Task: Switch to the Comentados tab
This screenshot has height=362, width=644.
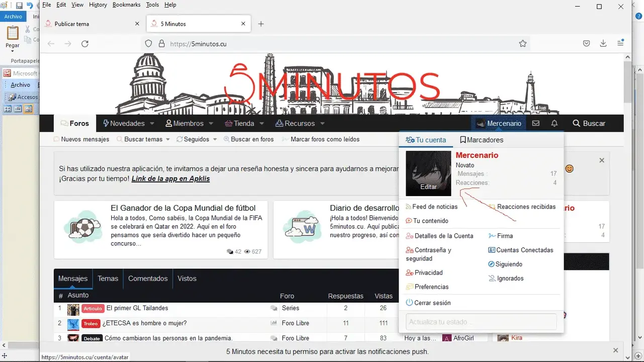Action: tap(148, 279)
